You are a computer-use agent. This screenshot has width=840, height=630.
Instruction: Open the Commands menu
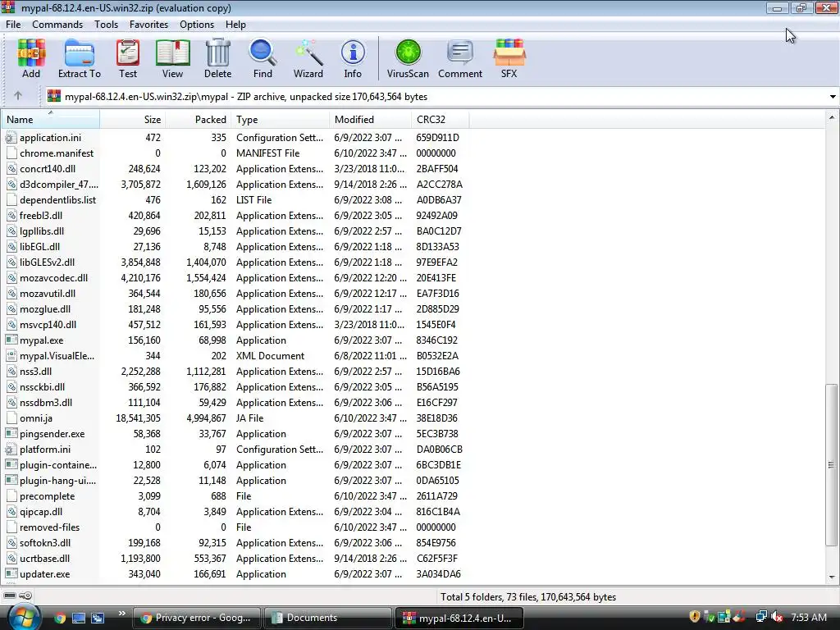57,25
